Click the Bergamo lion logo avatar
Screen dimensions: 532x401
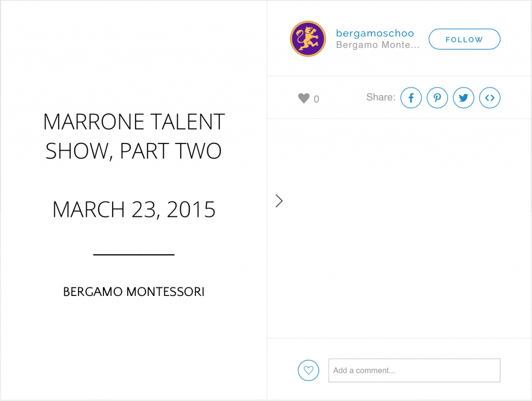point(308,39)
